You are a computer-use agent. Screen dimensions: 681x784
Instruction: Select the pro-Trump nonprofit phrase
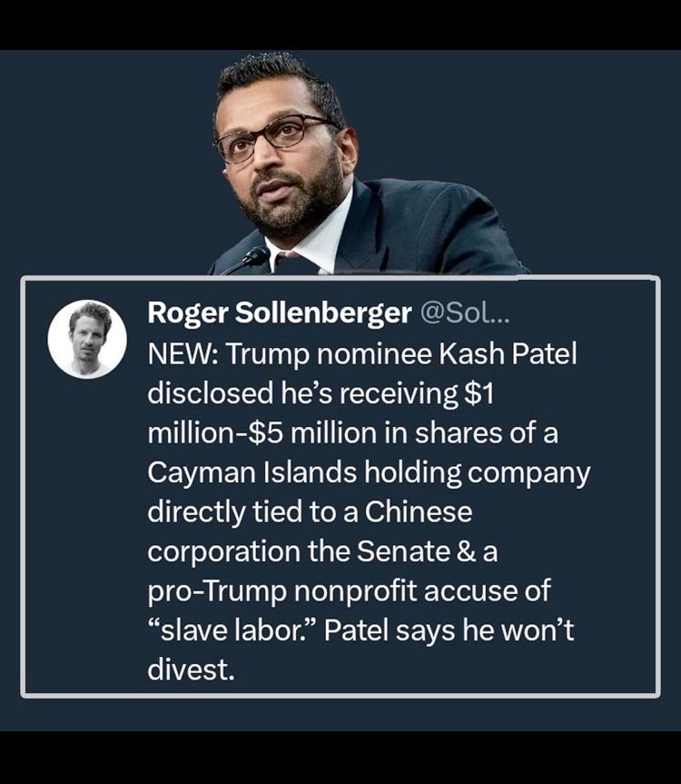281,591
